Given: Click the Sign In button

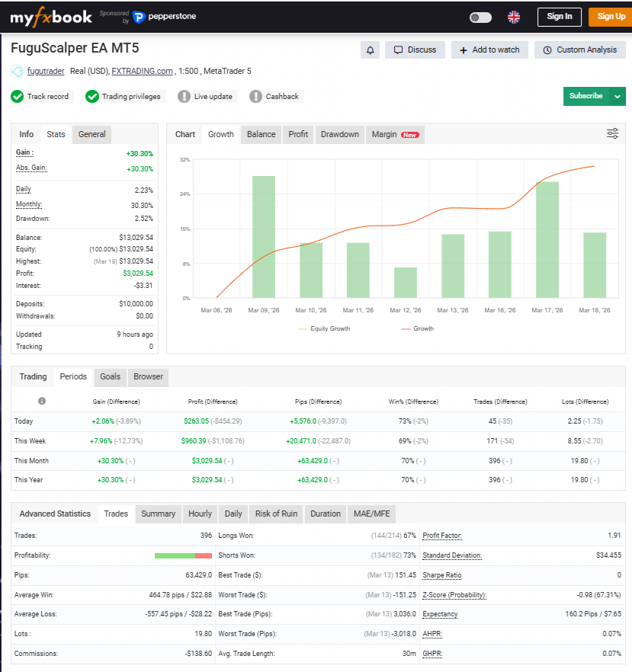Looking at the screenshot, I should (559, 17).
